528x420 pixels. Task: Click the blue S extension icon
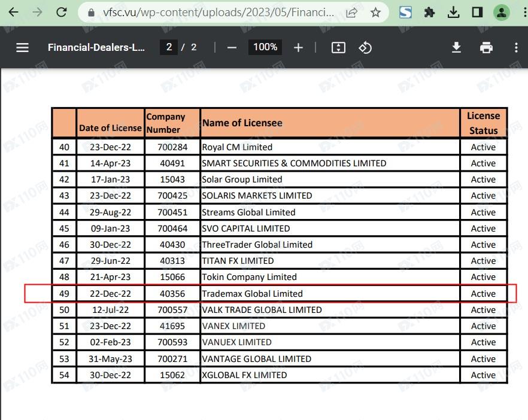point(405,12)
